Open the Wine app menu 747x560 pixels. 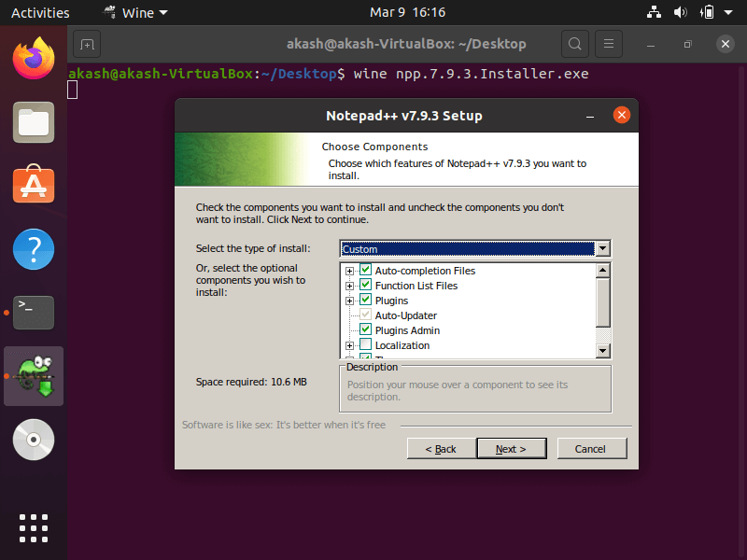coord(136,12)
